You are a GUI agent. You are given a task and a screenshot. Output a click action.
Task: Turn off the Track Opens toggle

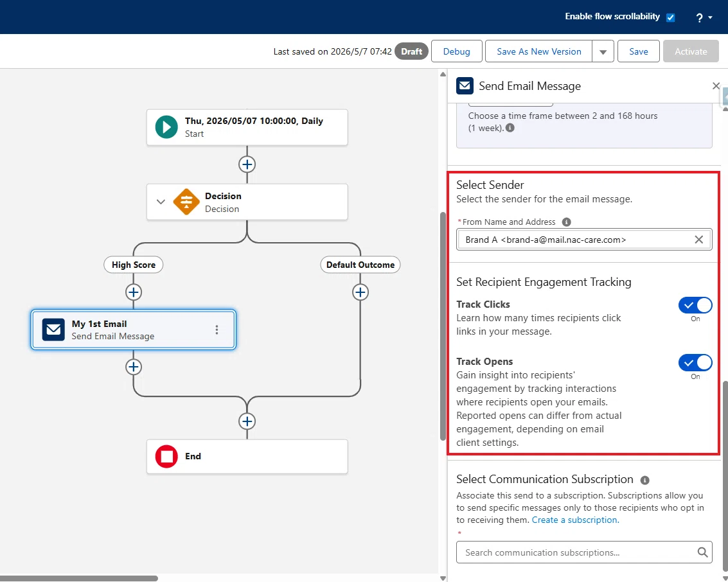[x=695, y=363]
